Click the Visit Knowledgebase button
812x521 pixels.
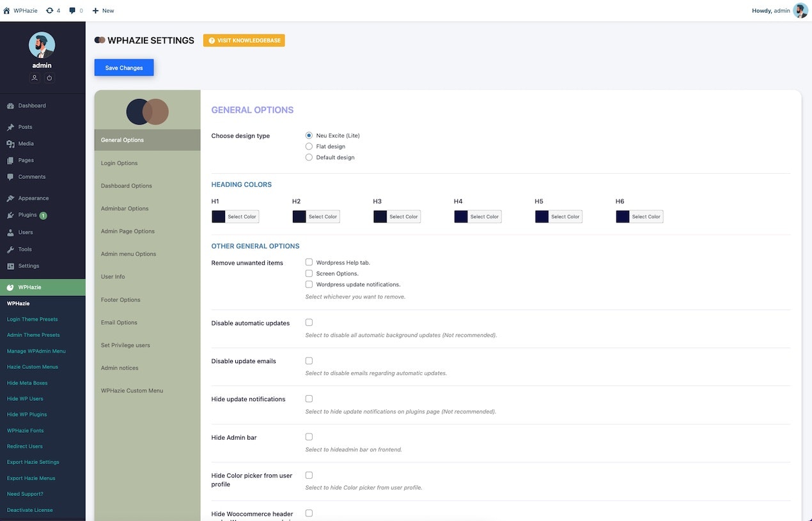[244, 40]
